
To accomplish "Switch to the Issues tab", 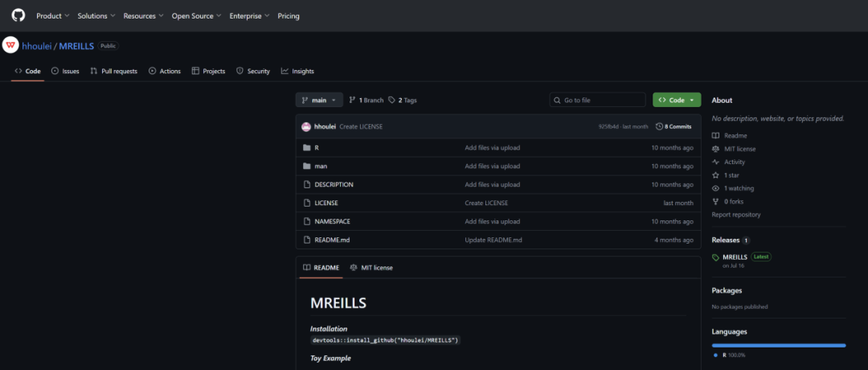I will point(65,71).
